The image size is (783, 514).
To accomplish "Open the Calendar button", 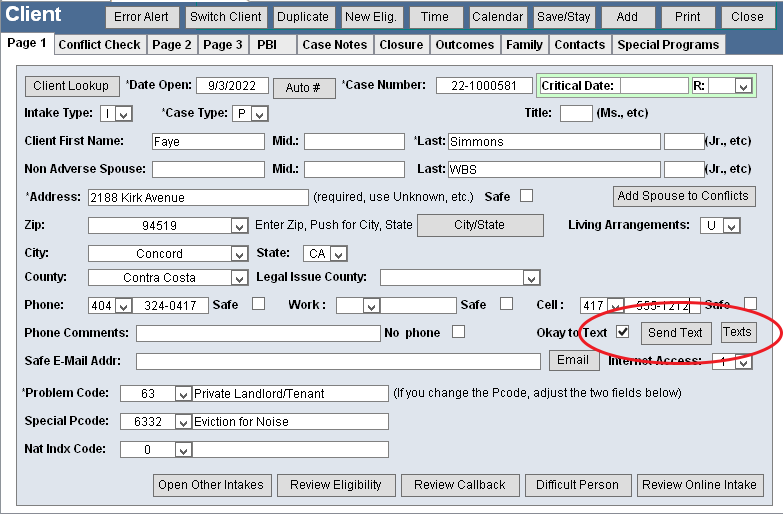I will [x=497, y=17].
